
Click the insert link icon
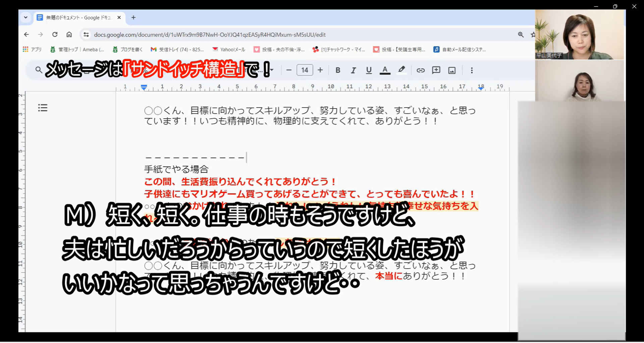(x=421, y=70)
